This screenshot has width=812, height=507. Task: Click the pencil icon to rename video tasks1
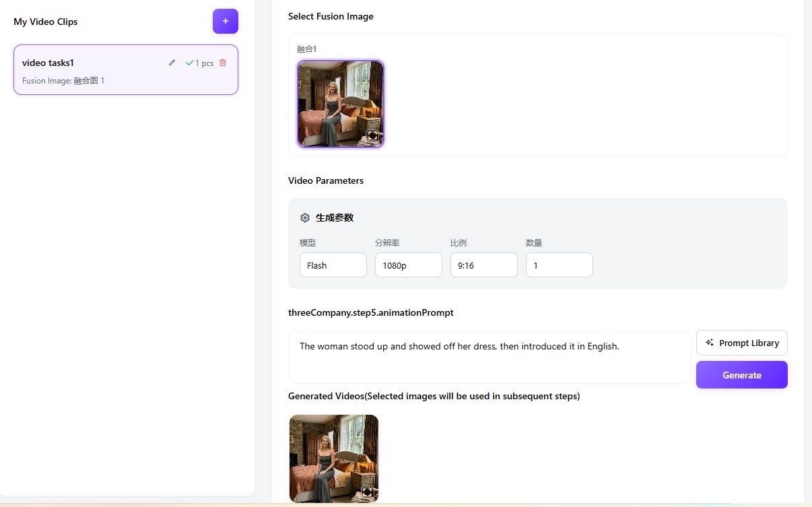pyautogui.click(x=172, y=63)
